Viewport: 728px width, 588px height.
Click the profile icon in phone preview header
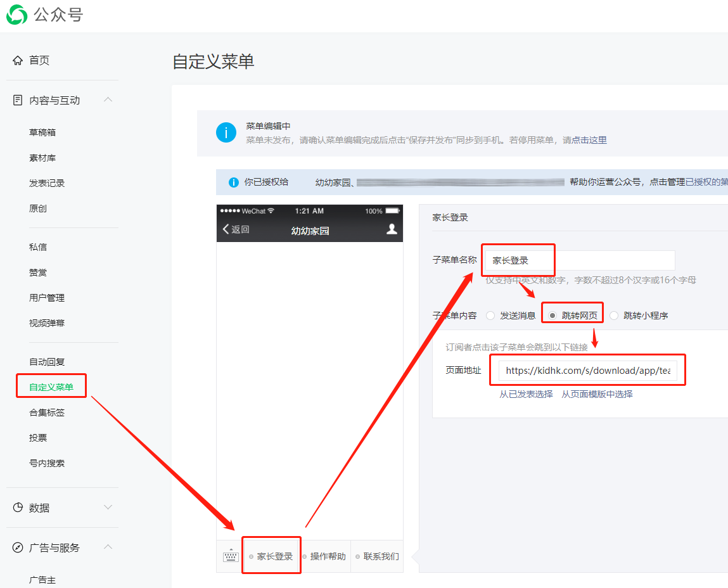[x=392, y=229]
